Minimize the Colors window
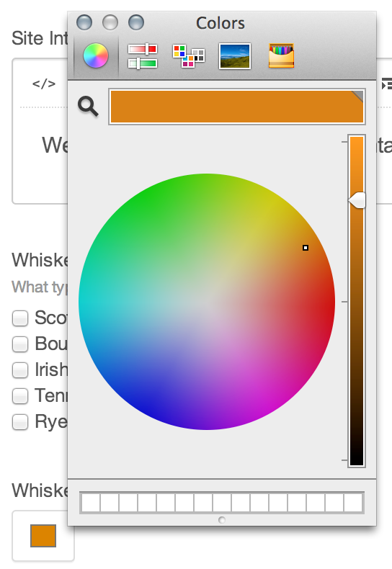Screen dimensions: 392x569 110,22
